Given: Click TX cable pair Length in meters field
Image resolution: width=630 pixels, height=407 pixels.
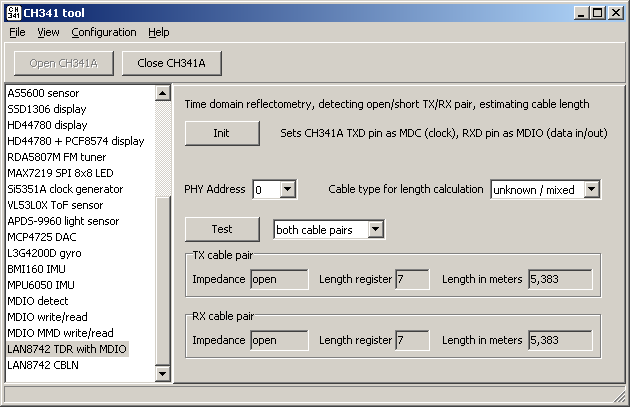Looking at the screenshot, I should pyautogui.click(x=560, y=280).
